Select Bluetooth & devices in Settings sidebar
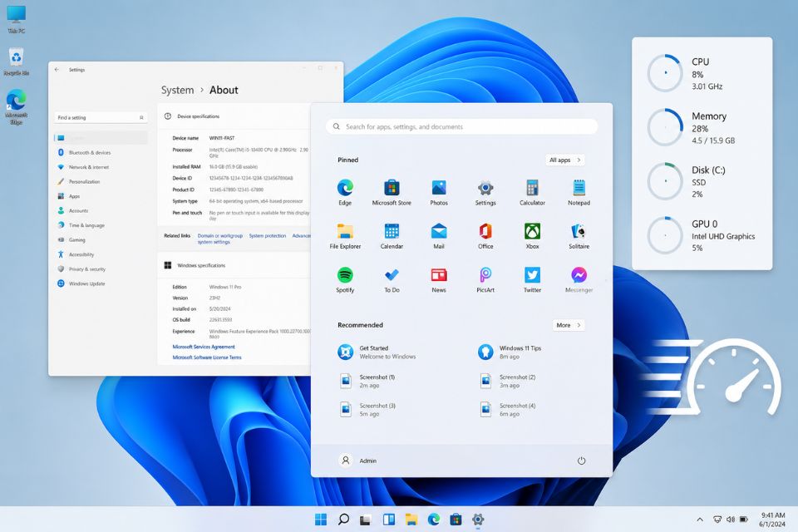Screen dimensions: 798x532 tap(101, 153)
